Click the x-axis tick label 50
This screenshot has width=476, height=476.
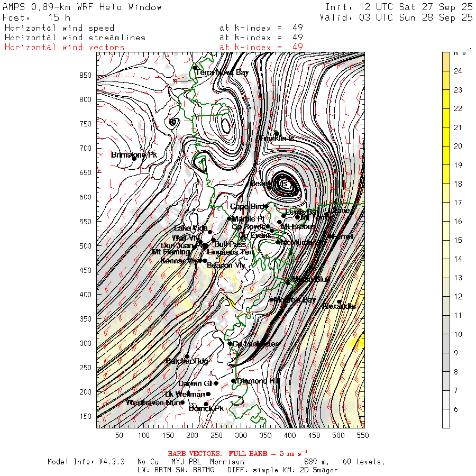pos(120,435)
